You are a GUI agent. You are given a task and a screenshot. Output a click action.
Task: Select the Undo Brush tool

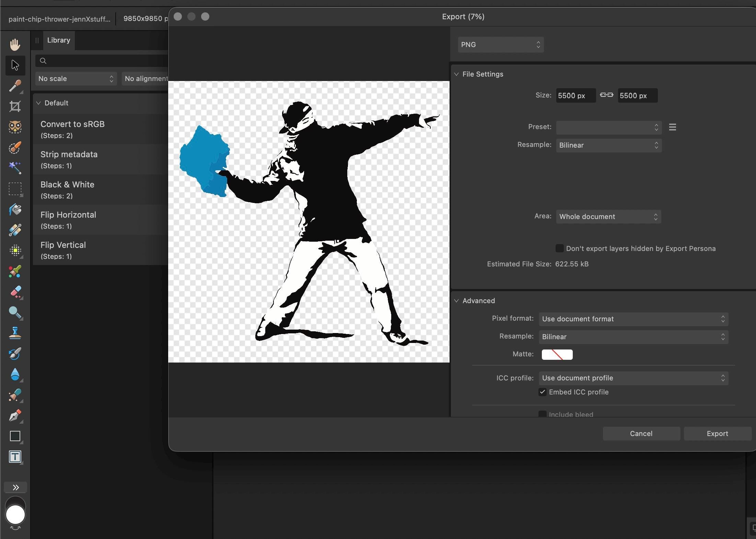(15, 354)
